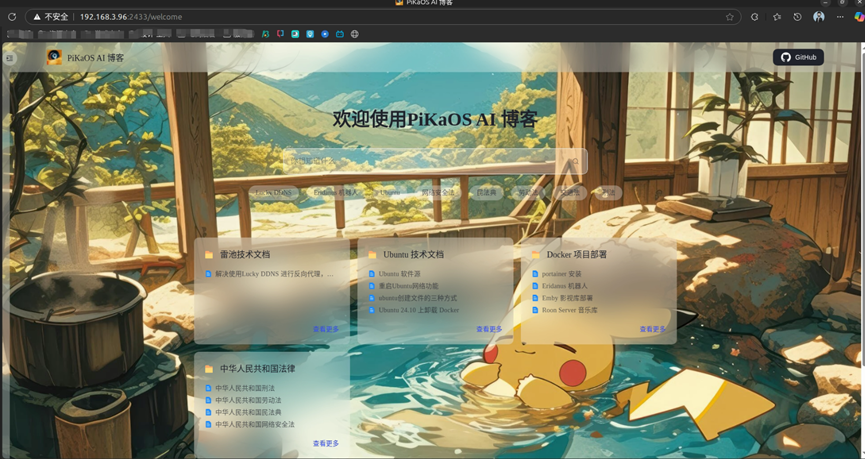Select the Eridanus 机器人 tag
The image size is (865, 459).
tap(336, 193)
